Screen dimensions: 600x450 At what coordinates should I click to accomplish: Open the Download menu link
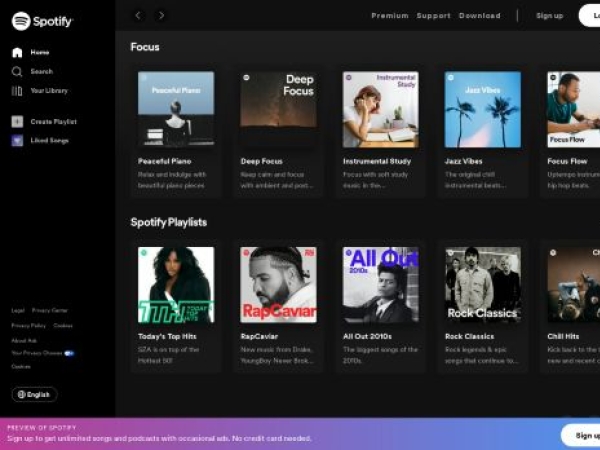click(x=480, y=16)
